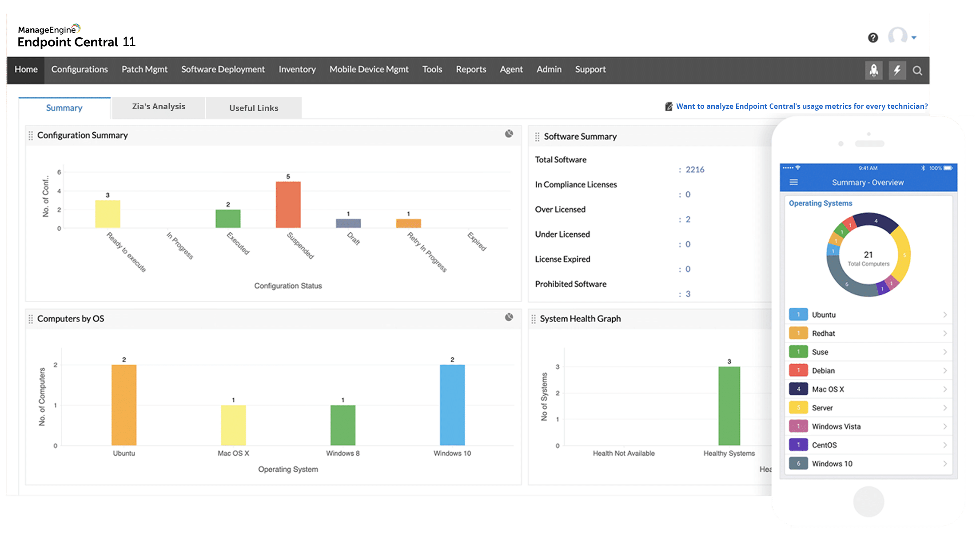Viewport: 980px width, 545px height.
Task: Expand the Windows 10 row chevron
Action: [x=945, y=464]
